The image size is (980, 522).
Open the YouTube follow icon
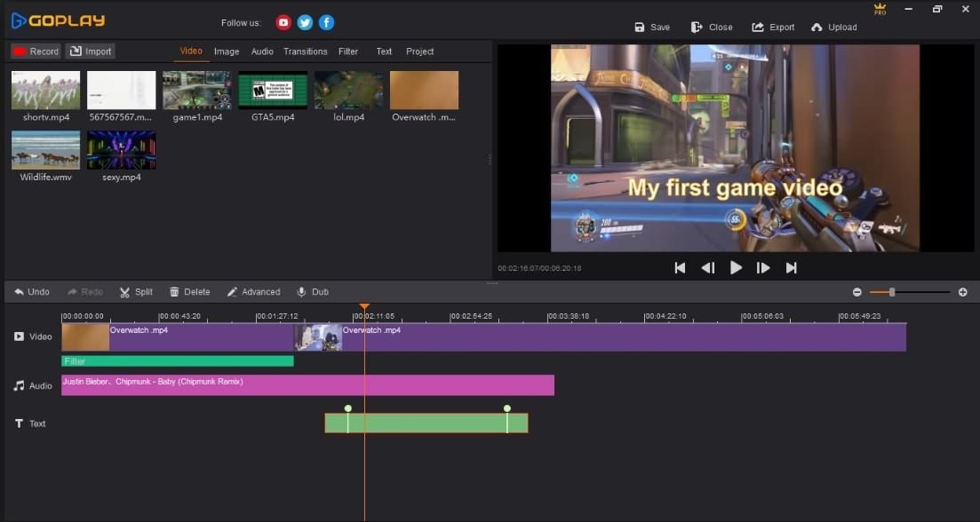point(283,22)
